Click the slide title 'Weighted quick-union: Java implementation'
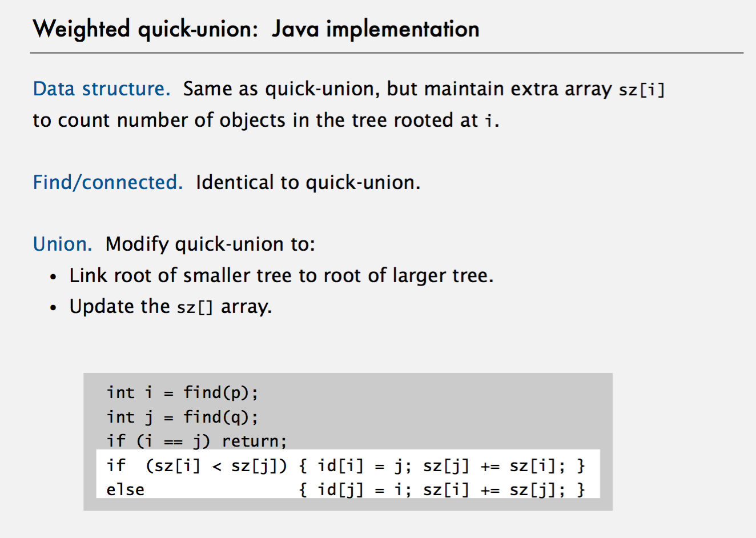The width and height of the screenshot is (756, 538). tap(256, 29)
